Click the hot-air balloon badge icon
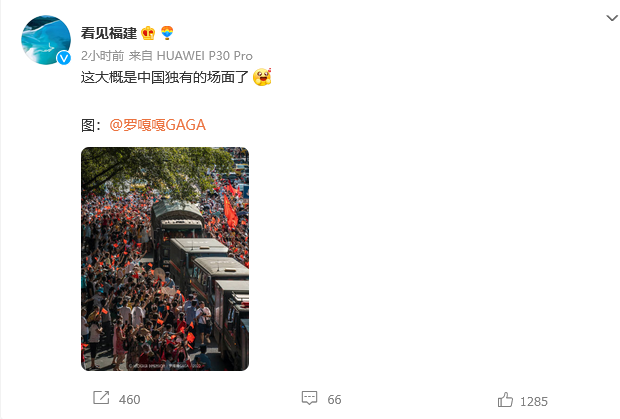This screenshot has width=620, height=419. tap(167, 32)
